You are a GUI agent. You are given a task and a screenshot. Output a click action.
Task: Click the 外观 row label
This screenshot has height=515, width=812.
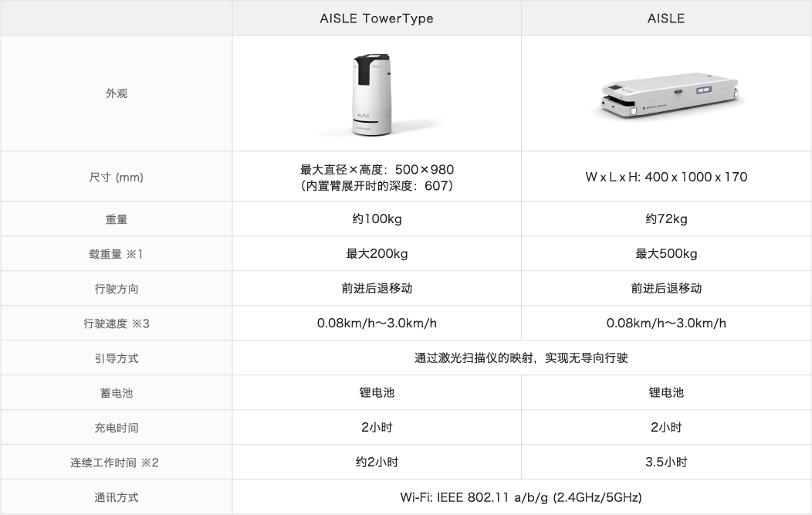coord(117,93)
